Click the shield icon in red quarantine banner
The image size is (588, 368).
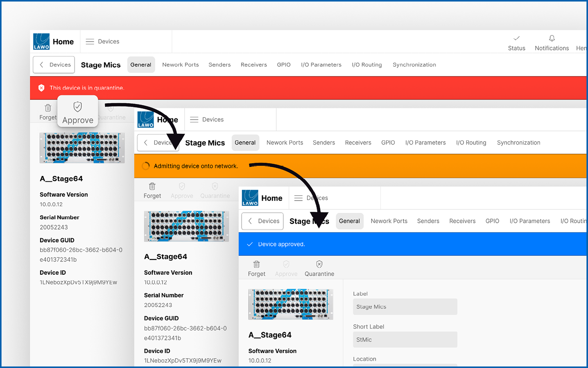[x=41, y=88]
